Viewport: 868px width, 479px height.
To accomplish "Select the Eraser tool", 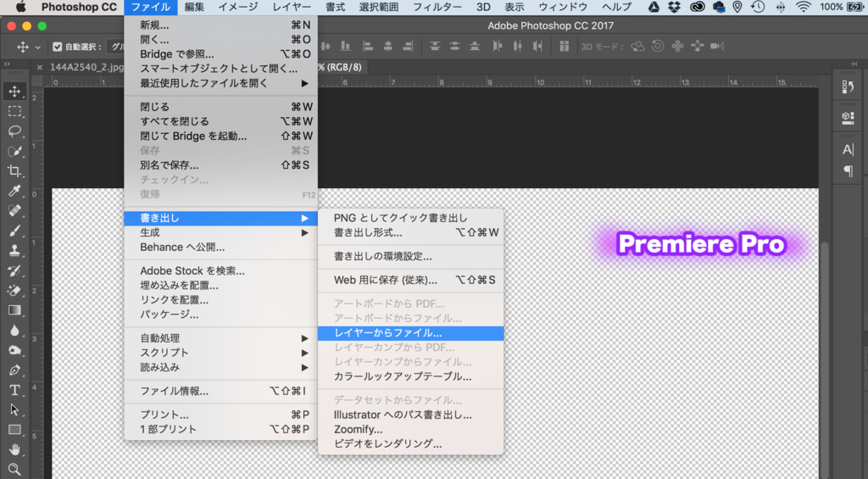I will pos(15,291).
